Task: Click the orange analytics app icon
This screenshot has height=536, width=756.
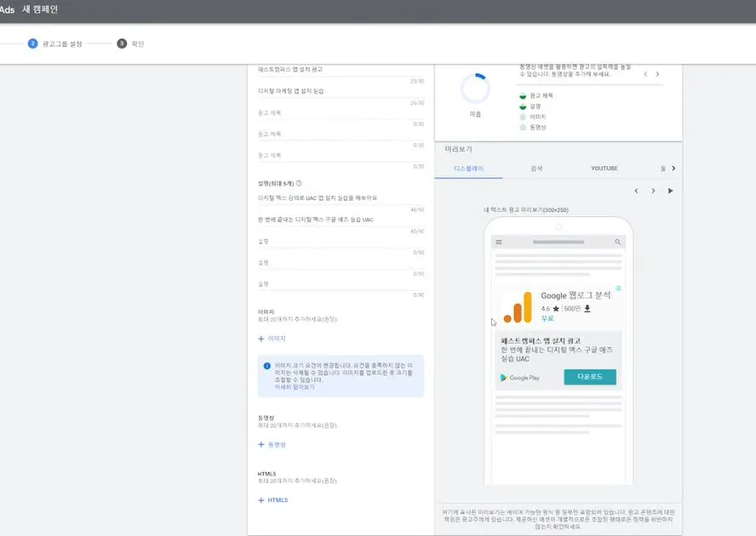Action: tap(518, 307)
